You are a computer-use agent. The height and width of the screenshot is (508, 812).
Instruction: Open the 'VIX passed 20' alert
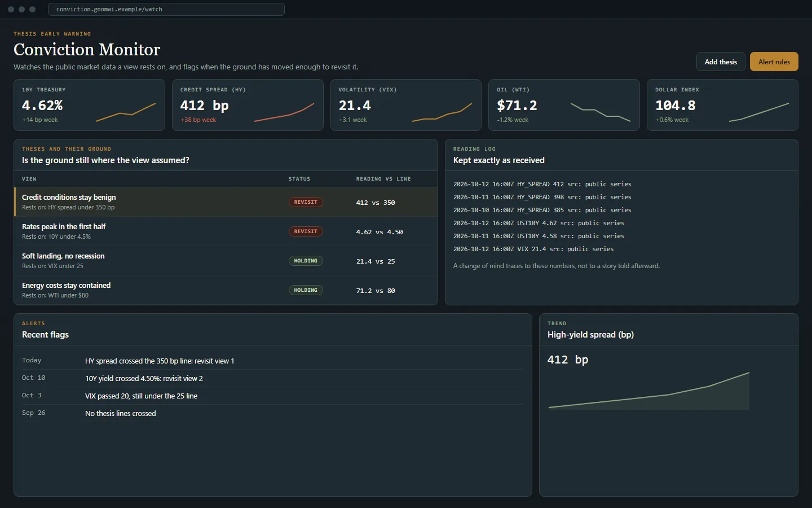point(272,396)
